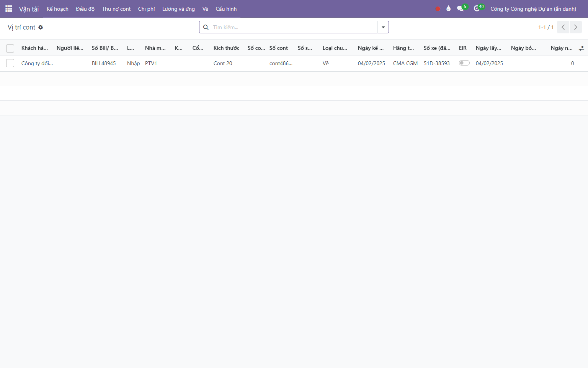Open the Cấu hình menu
This screenshot has width=588, height=368.
pyautogui.click(x=226, y=9)
